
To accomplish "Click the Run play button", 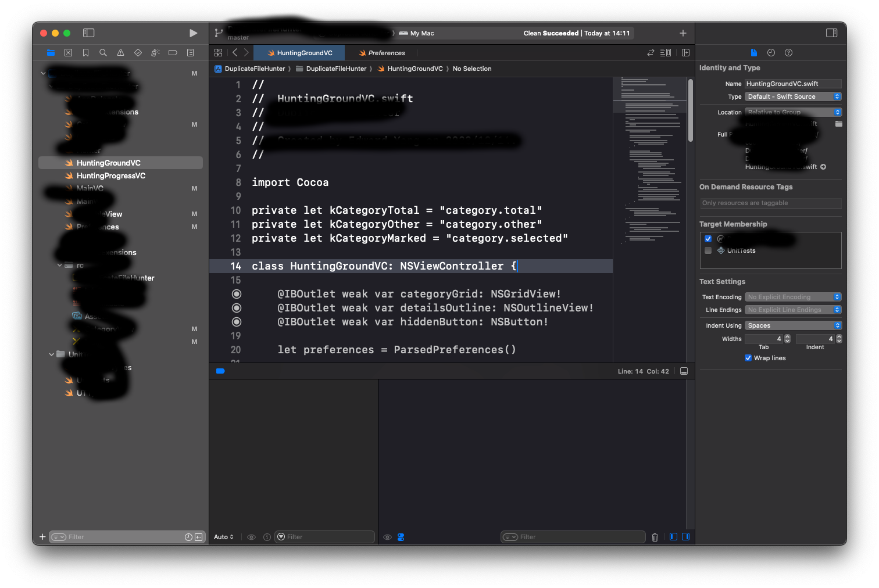I will [x=193, y=33].
